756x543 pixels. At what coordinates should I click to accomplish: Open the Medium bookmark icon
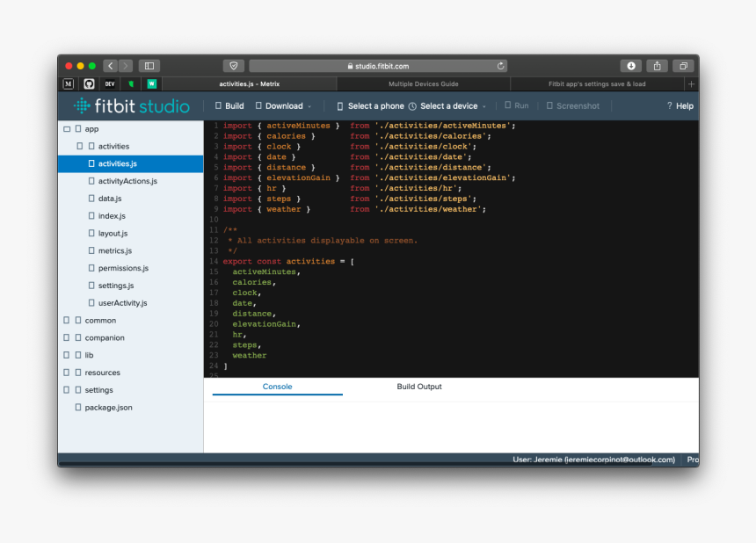(69, 84)
